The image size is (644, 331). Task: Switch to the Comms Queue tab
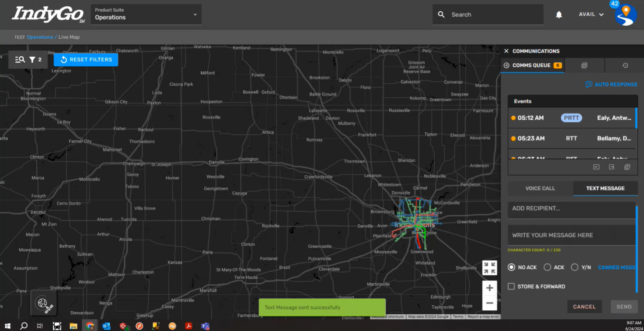click(x=532, y=65)
